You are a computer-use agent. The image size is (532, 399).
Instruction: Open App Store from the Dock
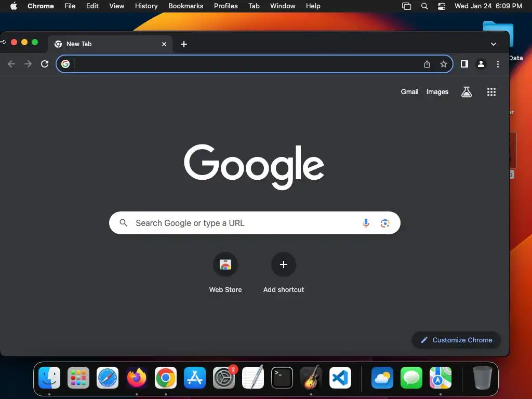[x=195, y=378]
